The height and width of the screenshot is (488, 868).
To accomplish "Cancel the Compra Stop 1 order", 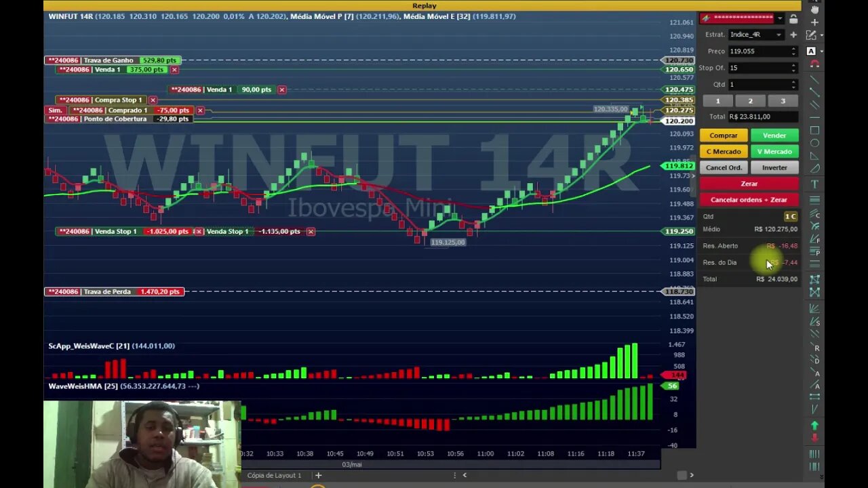I will click(x=153, y=100).
